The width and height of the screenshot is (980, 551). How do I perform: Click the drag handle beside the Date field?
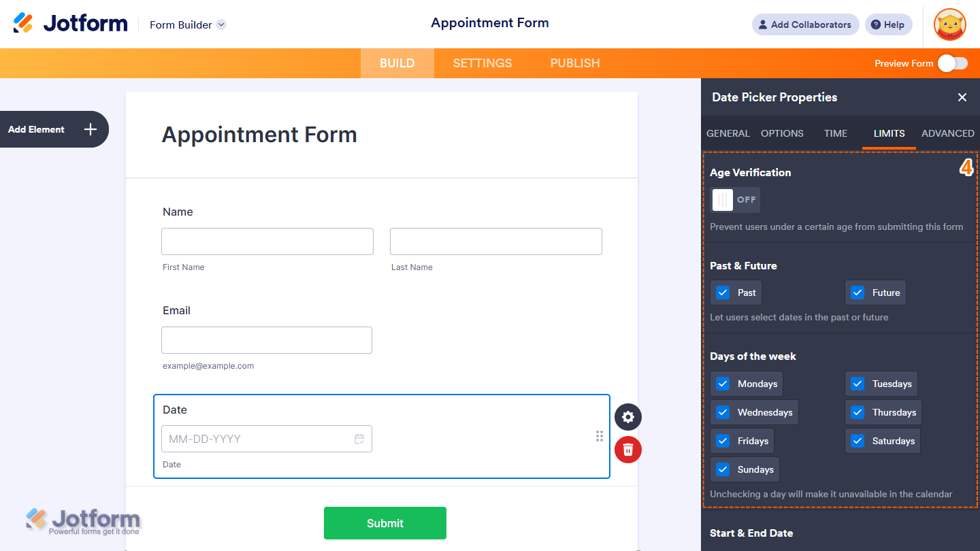(x=600, y=436)
